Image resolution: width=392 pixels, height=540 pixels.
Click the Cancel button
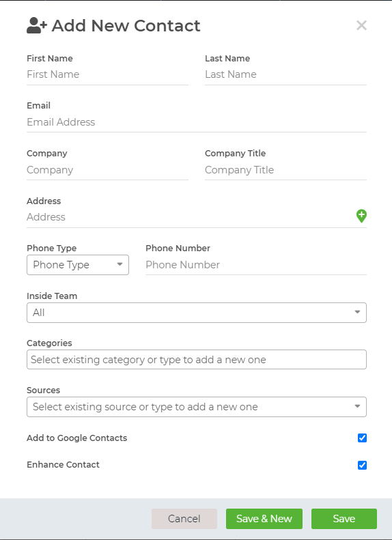(184, 519)
